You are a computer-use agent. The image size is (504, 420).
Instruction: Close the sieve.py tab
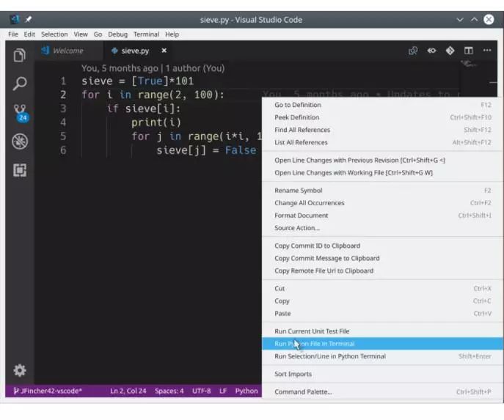tap(164, 51)
